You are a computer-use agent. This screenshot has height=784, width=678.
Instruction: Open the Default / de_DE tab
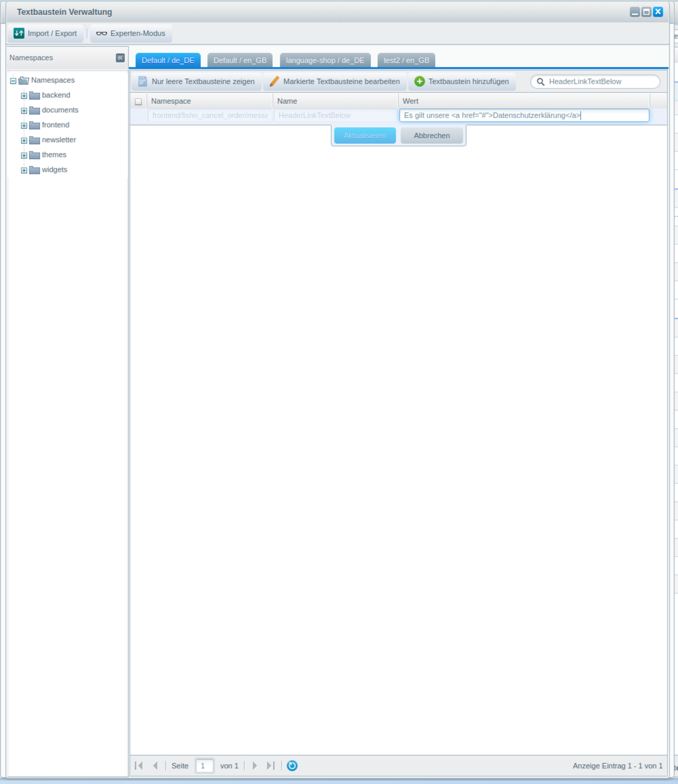point(168,61)
